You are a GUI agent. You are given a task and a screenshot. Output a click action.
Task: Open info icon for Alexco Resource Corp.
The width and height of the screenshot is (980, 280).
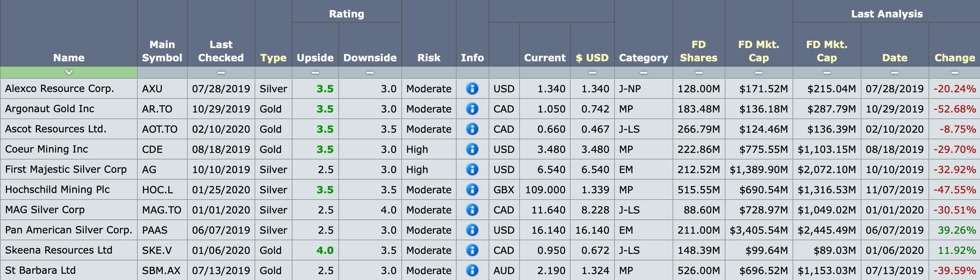coord(472,89)
